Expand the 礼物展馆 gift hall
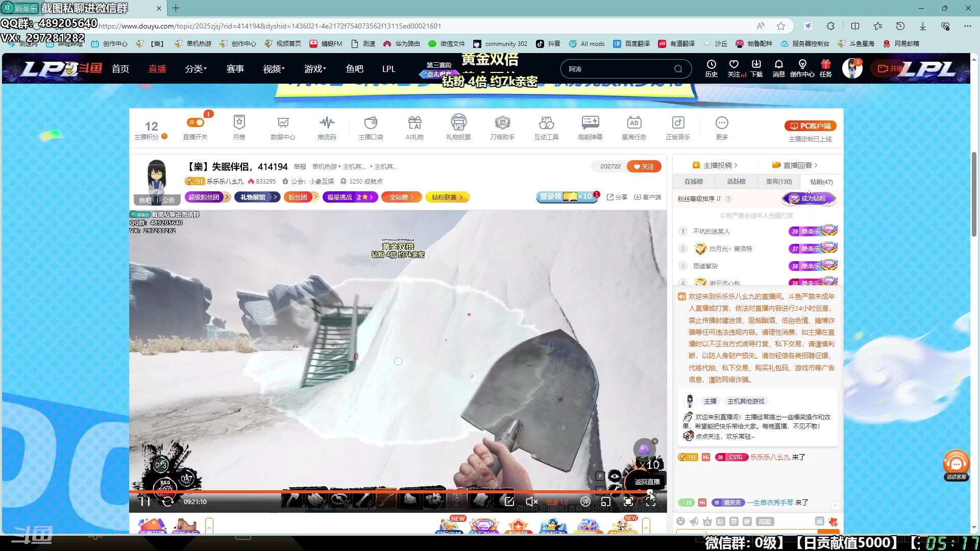The image size is (980, 551). click(x=257, y=197)
